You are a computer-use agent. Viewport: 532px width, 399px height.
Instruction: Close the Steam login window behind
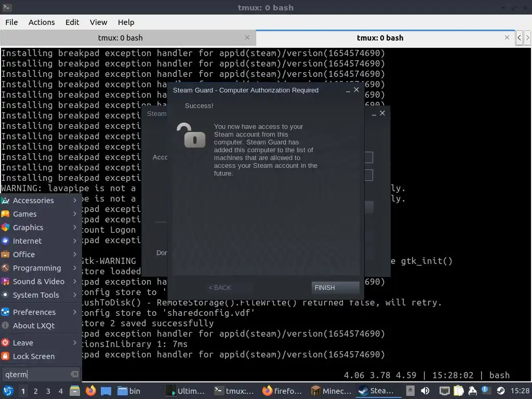[382, 113]
